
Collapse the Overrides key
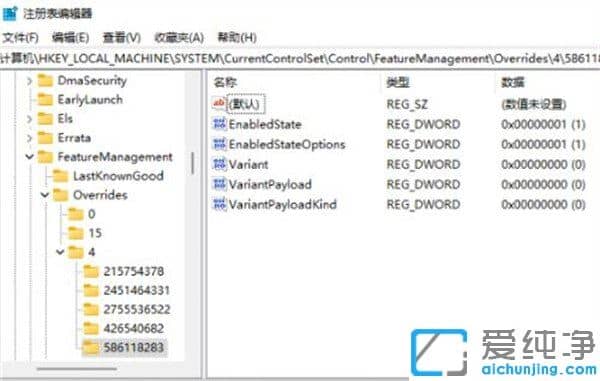(x=45, y=195)
